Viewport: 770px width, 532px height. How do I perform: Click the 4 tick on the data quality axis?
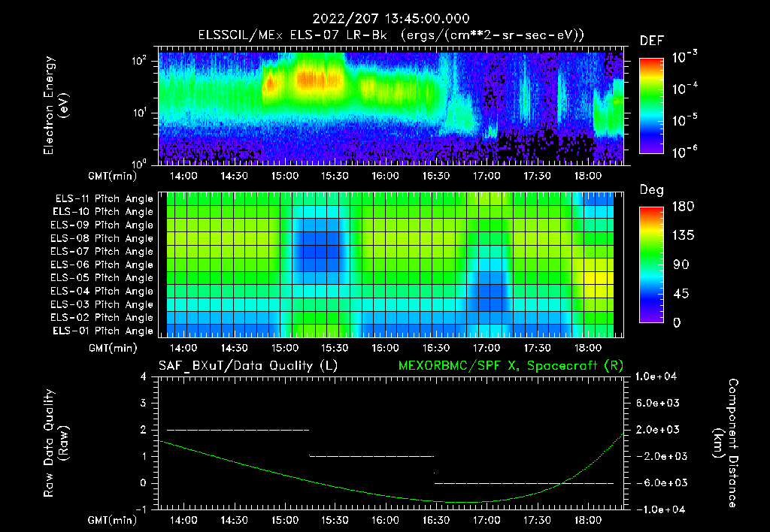click(x=144, y=377)
